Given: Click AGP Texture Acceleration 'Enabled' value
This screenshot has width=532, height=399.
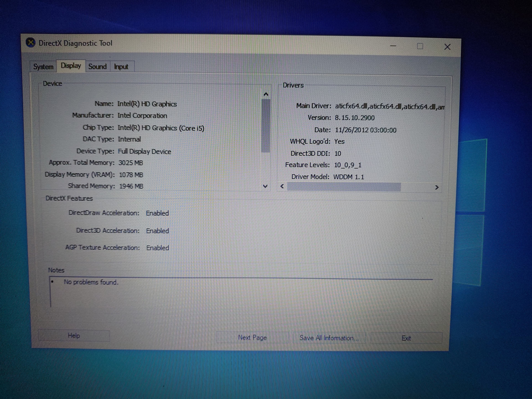Looking at the screenshot, I should point(158,248).
